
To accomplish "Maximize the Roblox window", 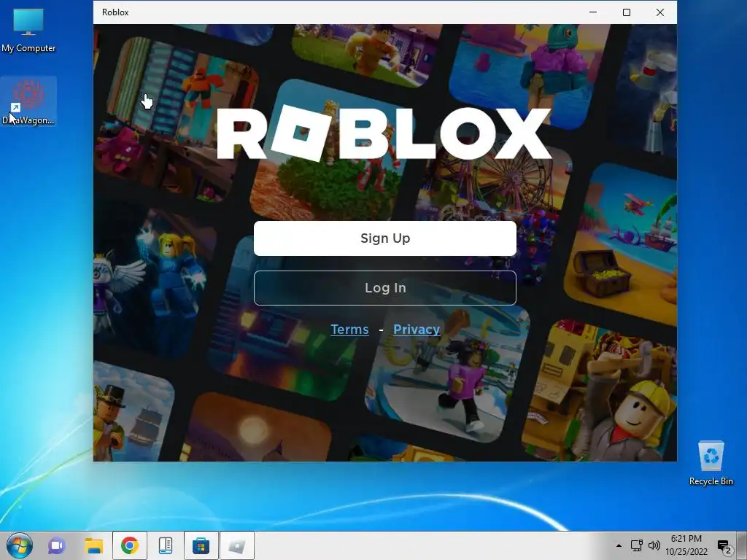I will pos(627,12).
